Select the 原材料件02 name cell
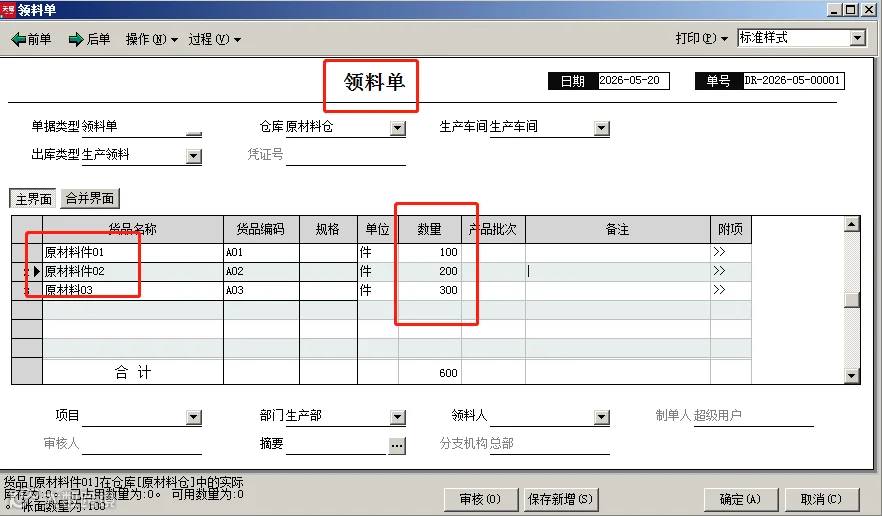This screenshot has height=516, width=882. [x=133, y=271]
